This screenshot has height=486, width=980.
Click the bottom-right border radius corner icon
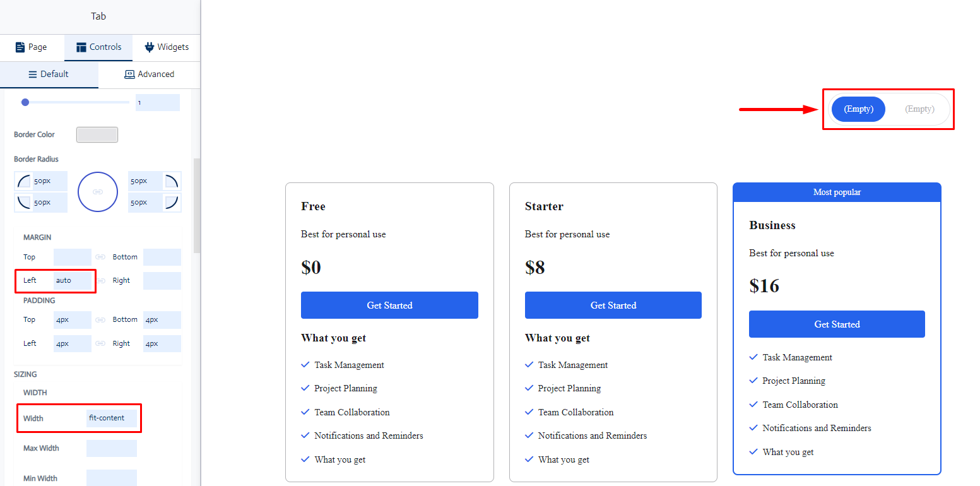point(171,203)
